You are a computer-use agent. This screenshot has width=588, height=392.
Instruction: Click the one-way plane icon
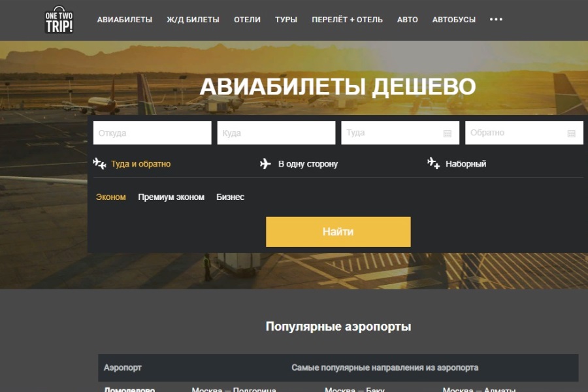(265, 164)
